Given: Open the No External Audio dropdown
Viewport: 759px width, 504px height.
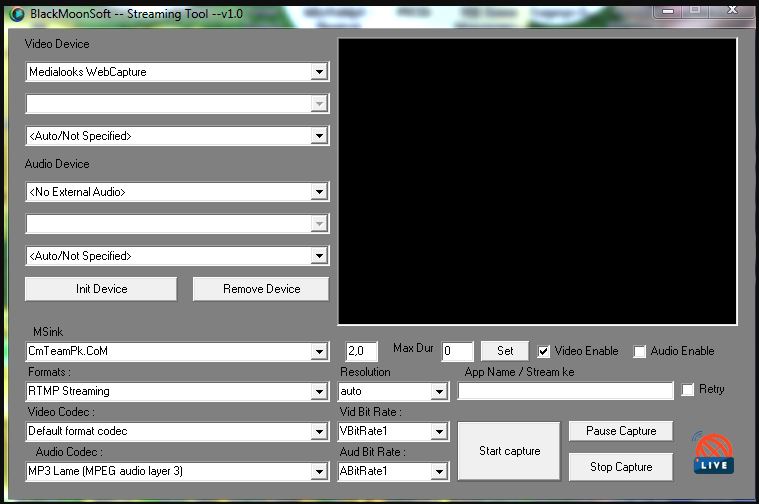Looking at the screenshot, I should tap(177, 192).
